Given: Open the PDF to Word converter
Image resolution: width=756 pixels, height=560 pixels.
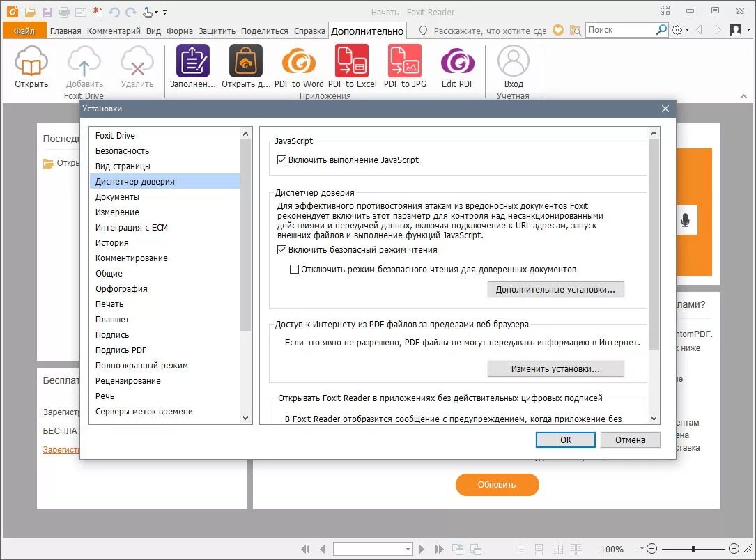Looking at the screenshot, I should pos(299,62).
